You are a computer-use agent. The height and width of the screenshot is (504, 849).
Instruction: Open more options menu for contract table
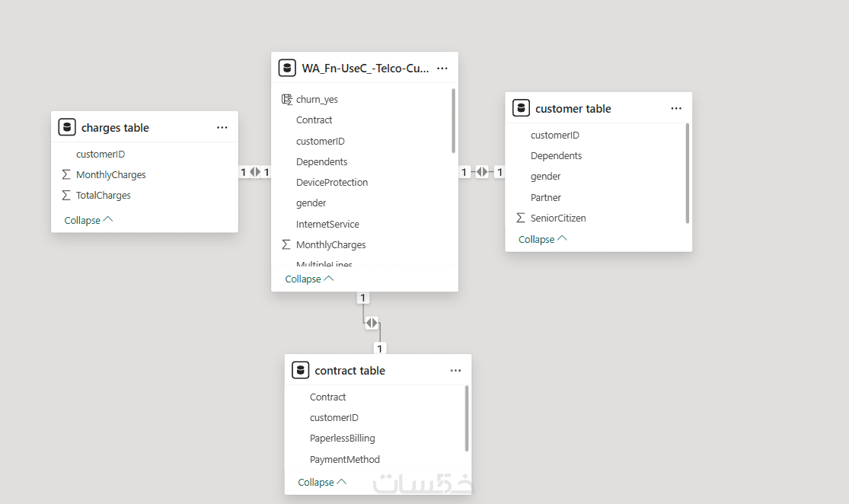(x=455, y=371)
